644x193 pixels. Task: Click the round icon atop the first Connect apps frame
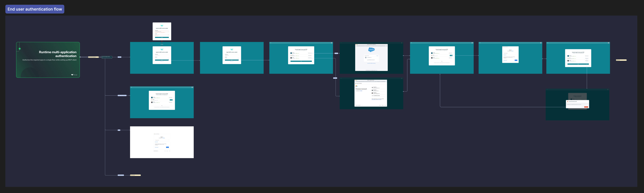[x=331, y=43]
